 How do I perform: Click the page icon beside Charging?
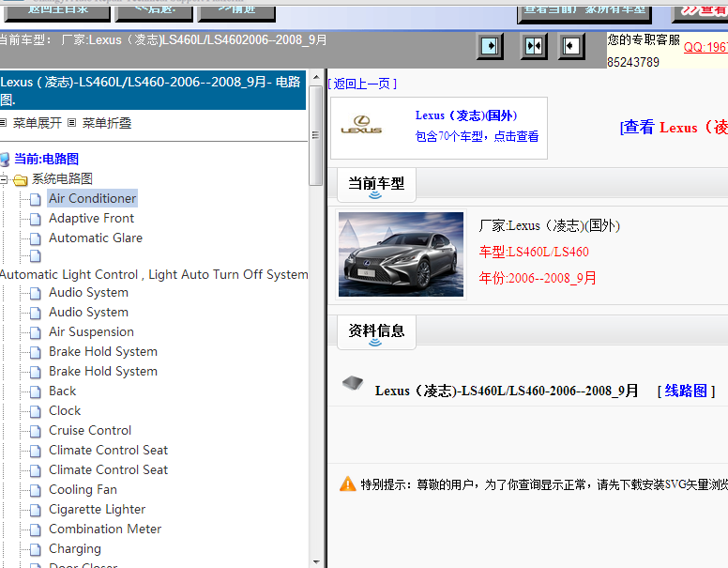tap(36, 550)
